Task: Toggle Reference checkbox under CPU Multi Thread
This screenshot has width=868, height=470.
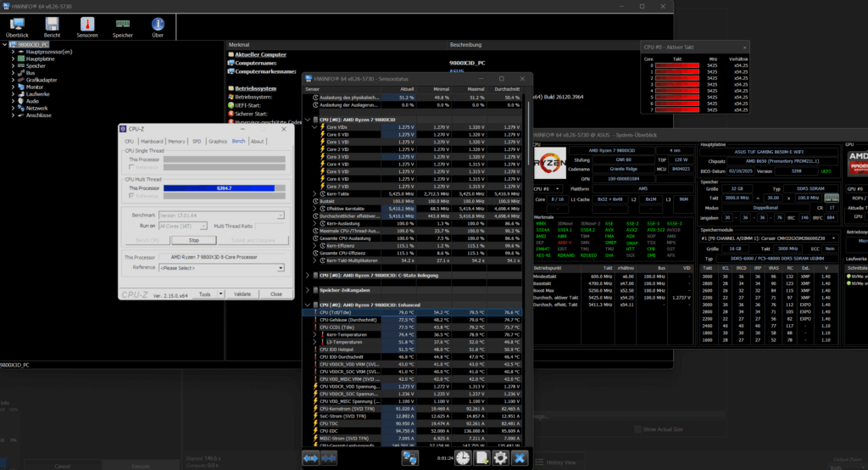Action: coord(131,196)
